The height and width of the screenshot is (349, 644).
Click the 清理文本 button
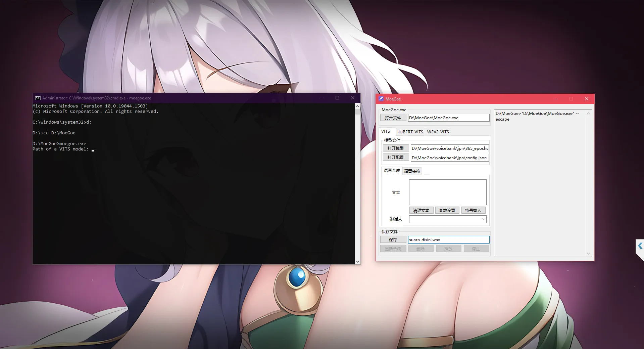[x=421, y=210]
